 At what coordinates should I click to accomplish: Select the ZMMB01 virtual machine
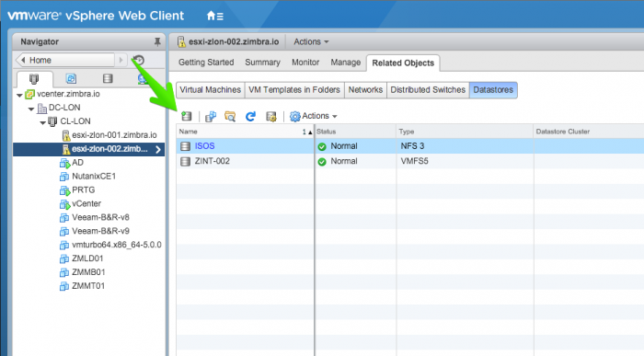[x=88, y=272]
